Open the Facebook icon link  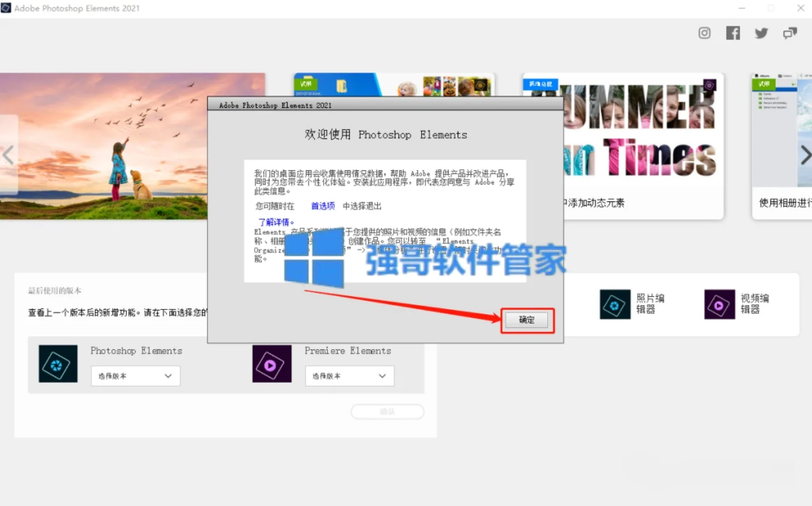(733, 33)
